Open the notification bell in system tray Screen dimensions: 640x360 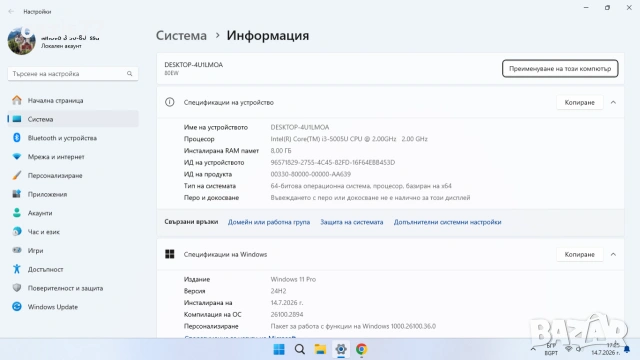pyautogui.click(x=627, y=349)
